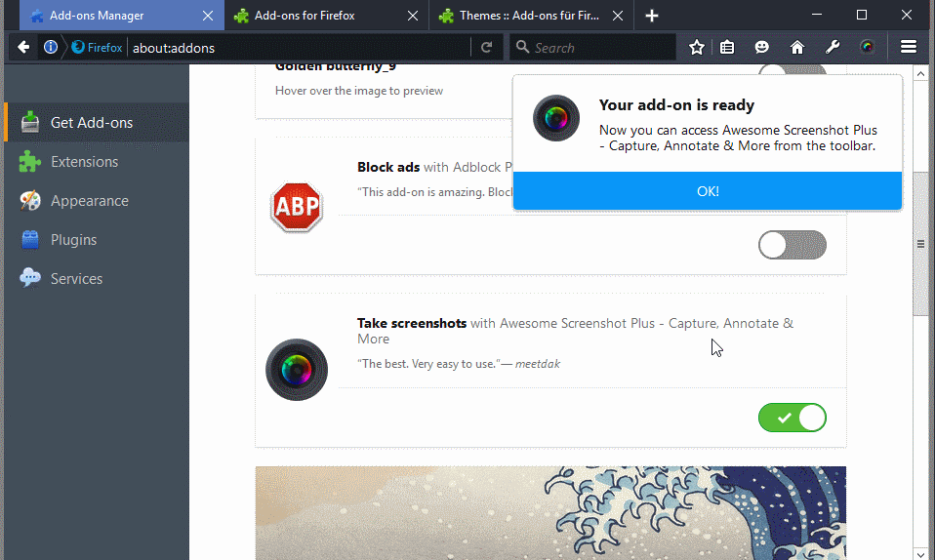Image resolution: width=935 pixels, height=560 pixels.
Task: Click the about:addons address field
Action: point(298,48)
